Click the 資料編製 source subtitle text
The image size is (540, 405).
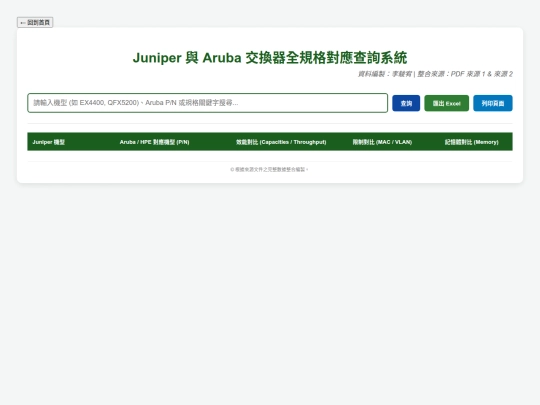435,74
